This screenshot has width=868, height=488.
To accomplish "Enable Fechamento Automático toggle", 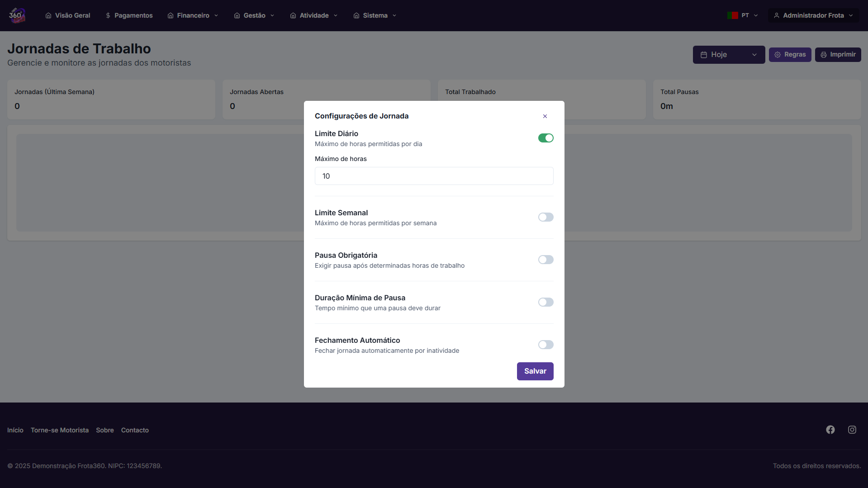I will tap(545, 345).
